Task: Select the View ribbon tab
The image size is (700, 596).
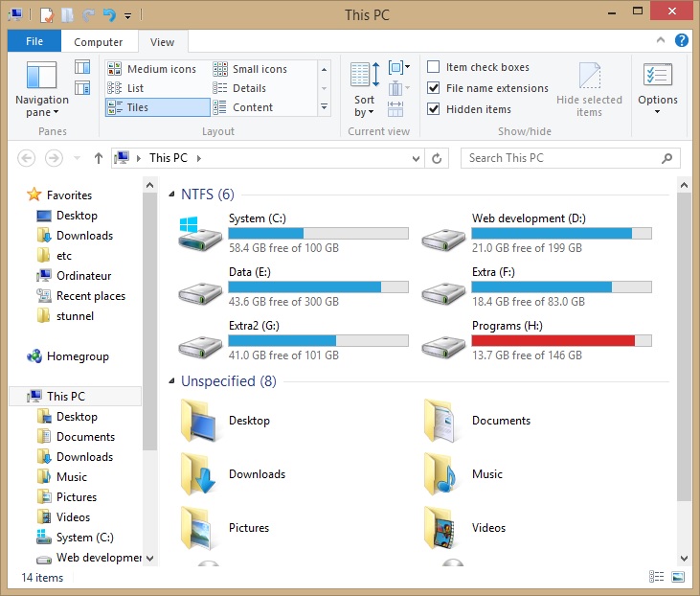Action: pos(162,42)
